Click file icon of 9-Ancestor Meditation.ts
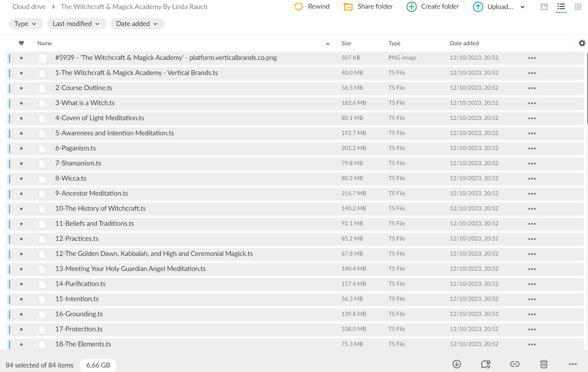The width and height of the screenshot is (588, 372). coord(42,194)
